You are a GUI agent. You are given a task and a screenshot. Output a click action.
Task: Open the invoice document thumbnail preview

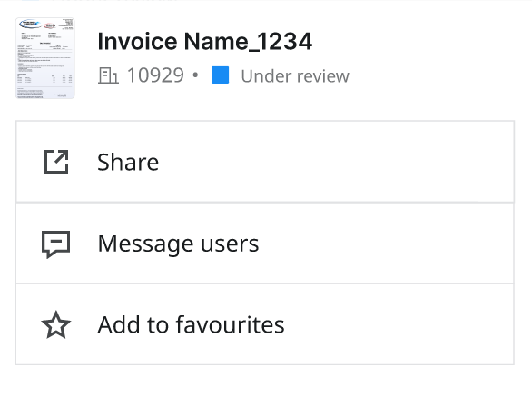(45, 58)
